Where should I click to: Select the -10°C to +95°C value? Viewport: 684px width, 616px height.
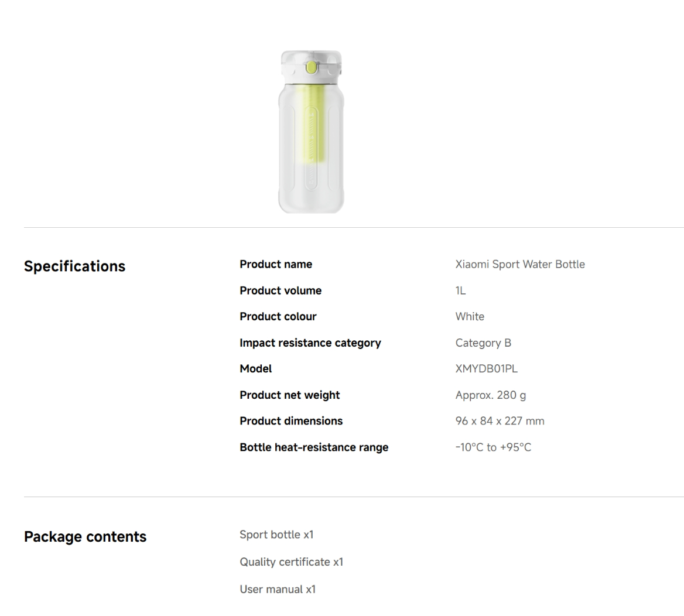click(494, 447)
